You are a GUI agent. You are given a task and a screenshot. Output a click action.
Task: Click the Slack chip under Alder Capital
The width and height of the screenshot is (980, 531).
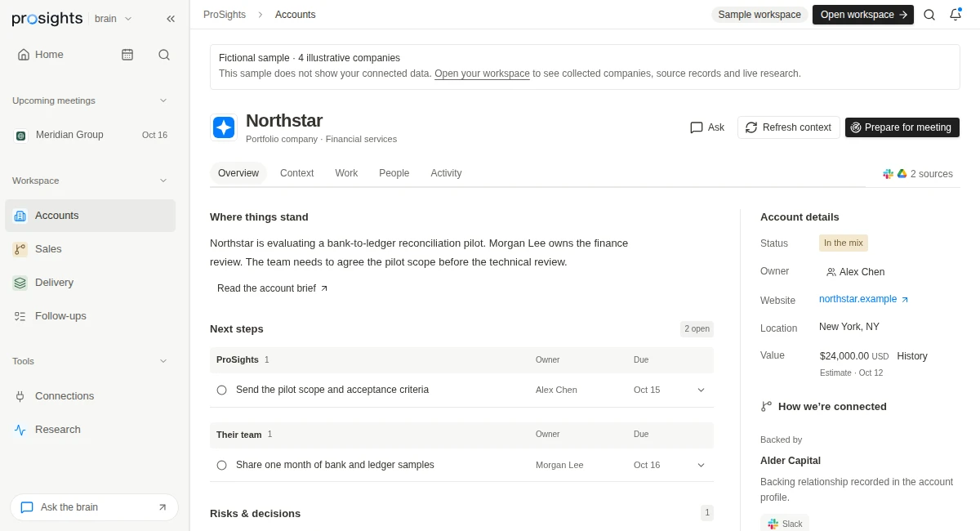785,524
